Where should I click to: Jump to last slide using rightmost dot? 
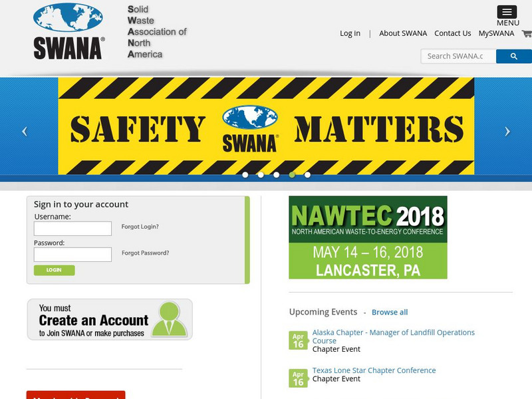pyautogui.click(x=307, y=176)
